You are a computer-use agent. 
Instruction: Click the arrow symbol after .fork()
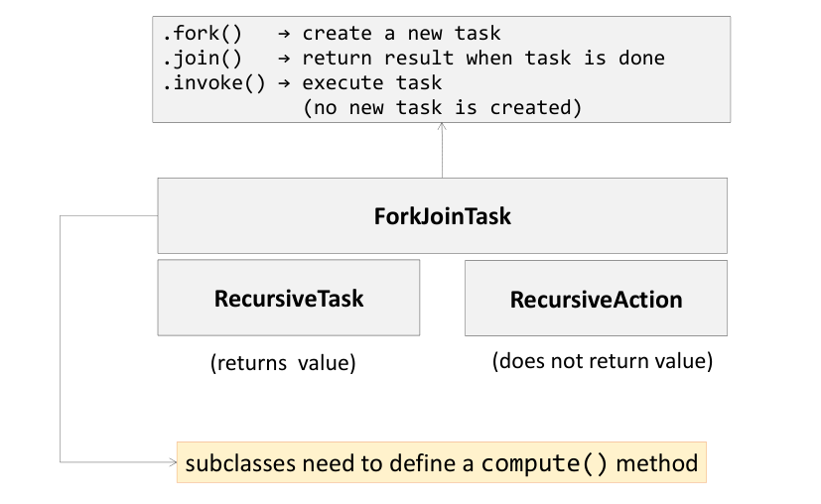285,34
